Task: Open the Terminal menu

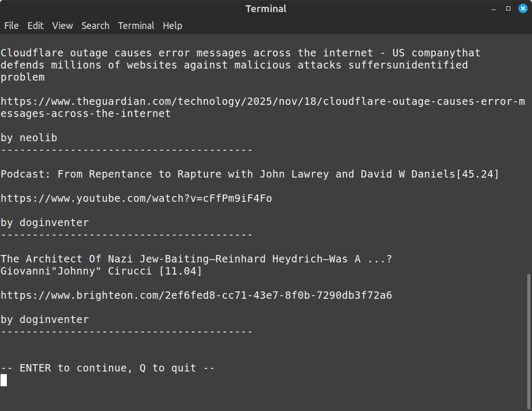Action: click(136, 25)
